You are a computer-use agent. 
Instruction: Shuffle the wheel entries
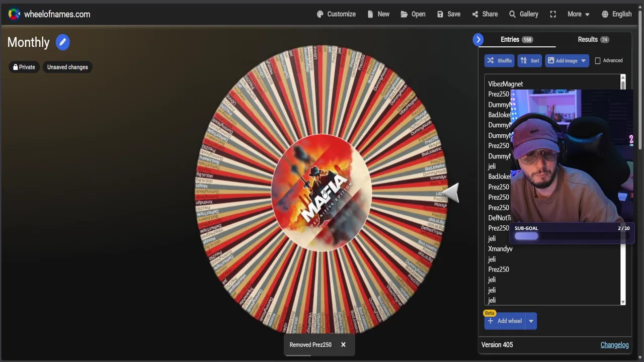[x=499, y=60]
